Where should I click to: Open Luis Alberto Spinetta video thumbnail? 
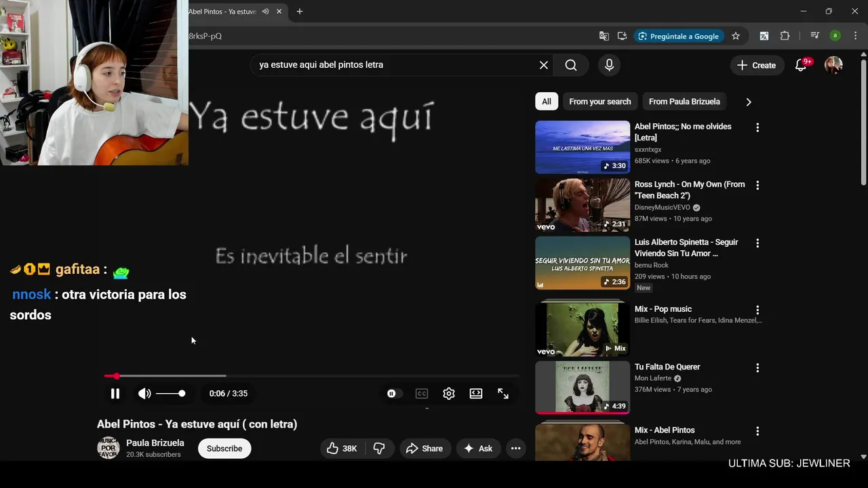point(583,262)
